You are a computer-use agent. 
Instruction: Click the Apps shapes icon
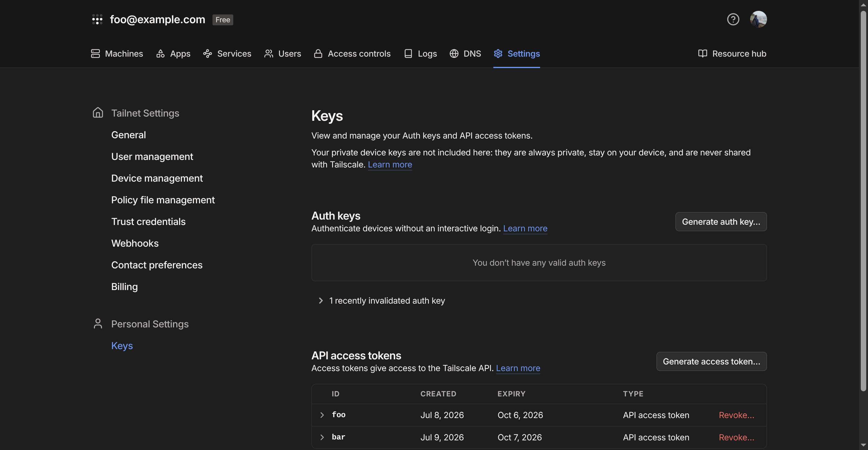click(x=160, y=54)
